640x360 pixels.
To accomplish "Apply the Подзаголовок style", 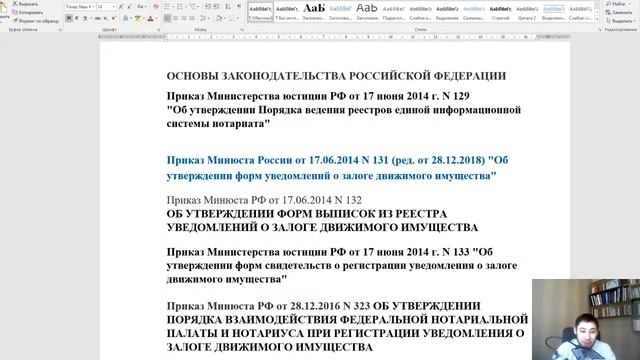I will click(x=393, y=12).
